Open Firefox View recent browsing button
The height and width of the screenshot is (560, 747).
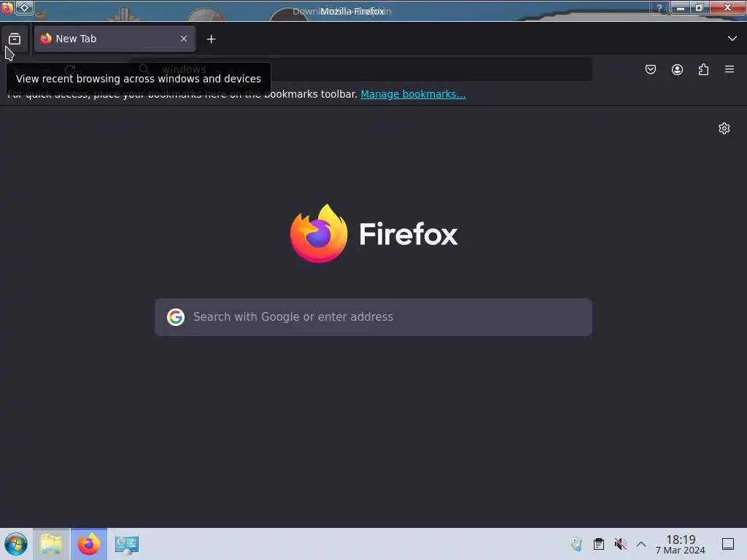point(15,39)
